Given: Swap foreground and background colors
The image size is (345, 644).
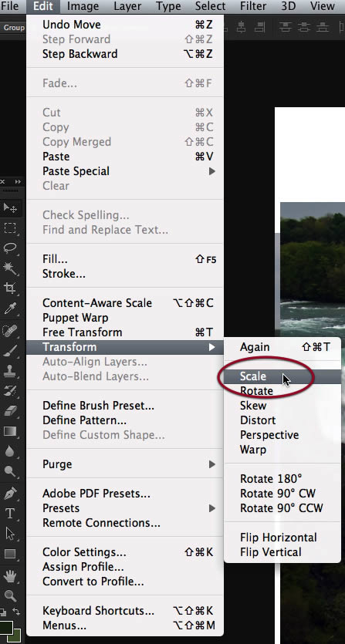Looking at the screenshot, I should coord(15,612).
